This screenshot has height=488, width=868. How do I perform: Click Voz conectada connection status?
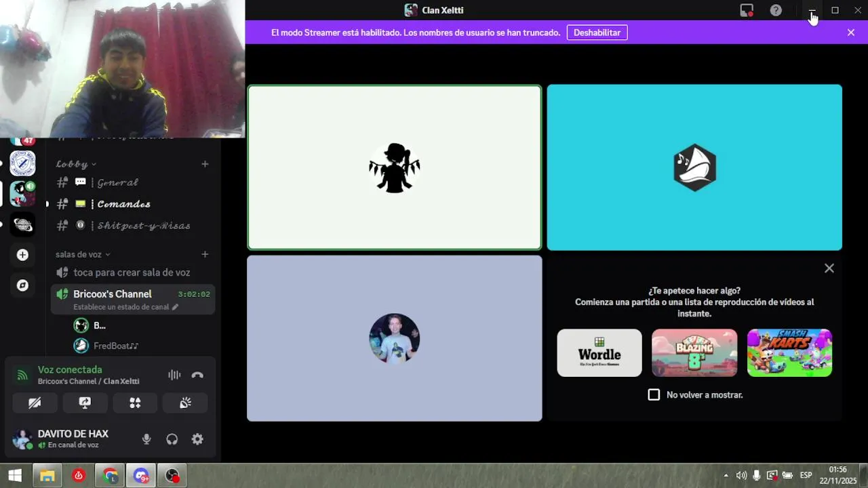[x=70, y=369]
